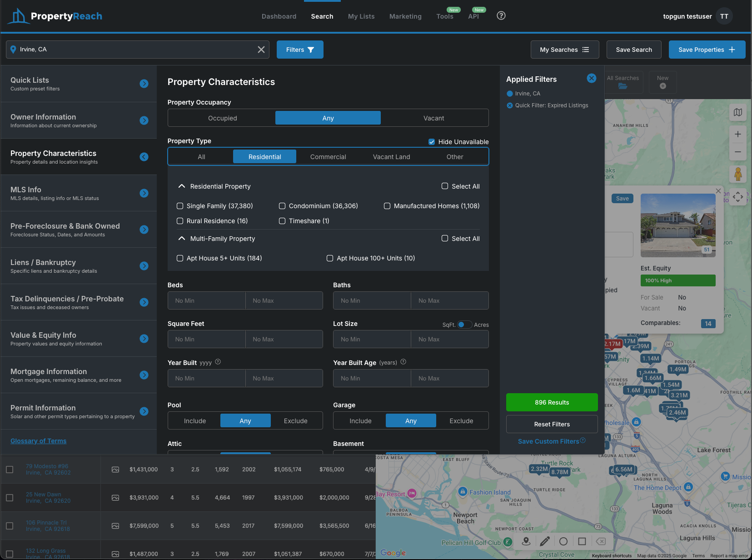Close the property info card
Screen dimensions: 752x560
(718, 191)
